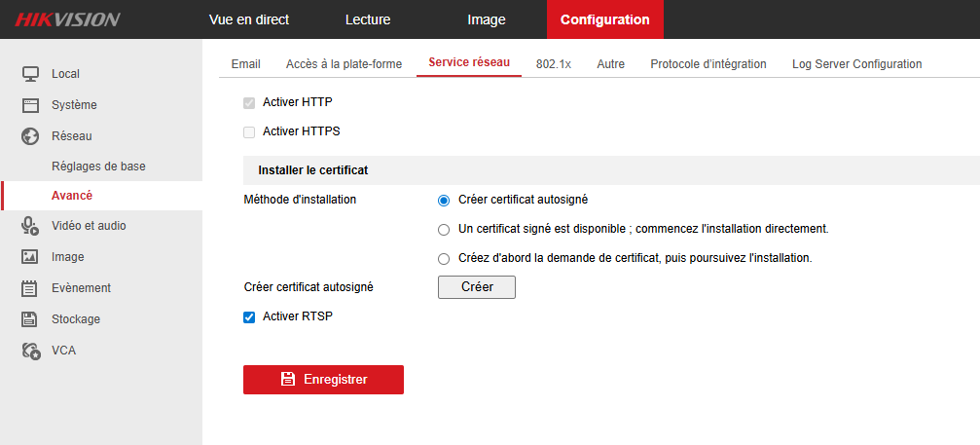The height and width of the screenshot is (445, 980).
Task: Click the VCA icon in sidebar
Action: [30, 351]
